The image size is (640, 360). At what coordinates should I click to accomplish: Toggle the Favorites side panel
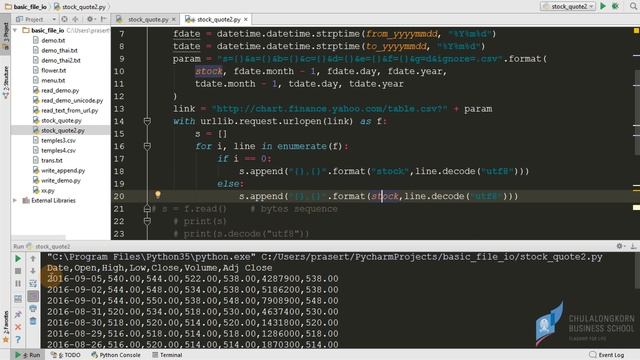[5, 327]
